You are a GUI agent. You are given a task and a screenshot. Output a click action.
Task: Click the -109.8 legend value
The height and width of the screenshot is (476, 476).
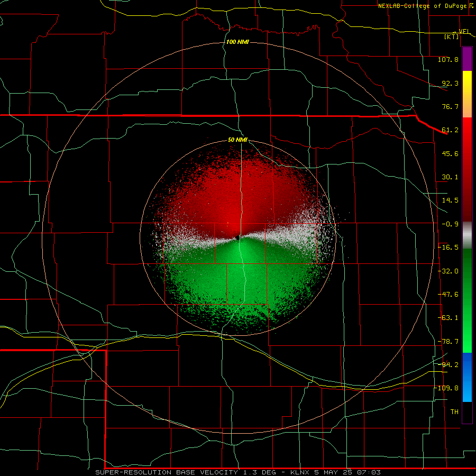(446, 388)
